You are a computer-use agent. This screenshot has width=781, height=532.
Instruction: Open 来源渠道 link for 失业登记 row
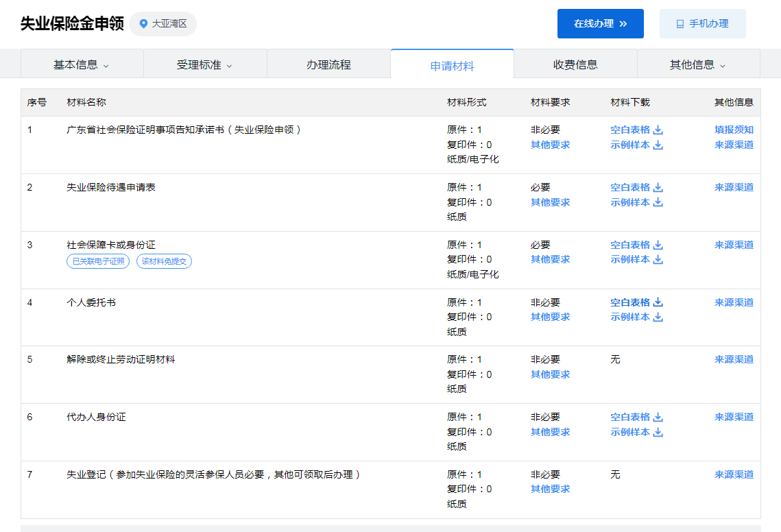click(734, 474)
